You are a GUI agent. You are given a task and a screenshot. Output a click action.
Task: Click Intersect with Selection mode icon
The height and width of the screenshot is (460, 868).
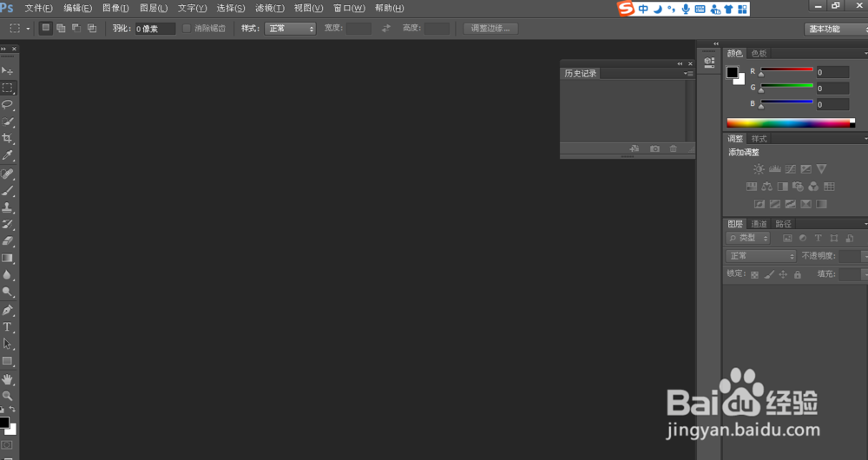pyautogui.click(x=92, y=28)
